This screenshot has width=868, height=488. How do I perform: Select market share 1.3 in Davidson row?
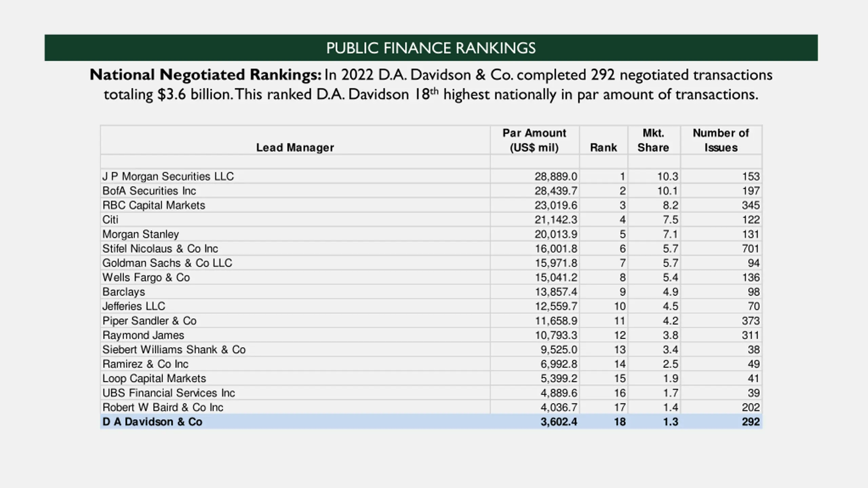pos(671,422)
